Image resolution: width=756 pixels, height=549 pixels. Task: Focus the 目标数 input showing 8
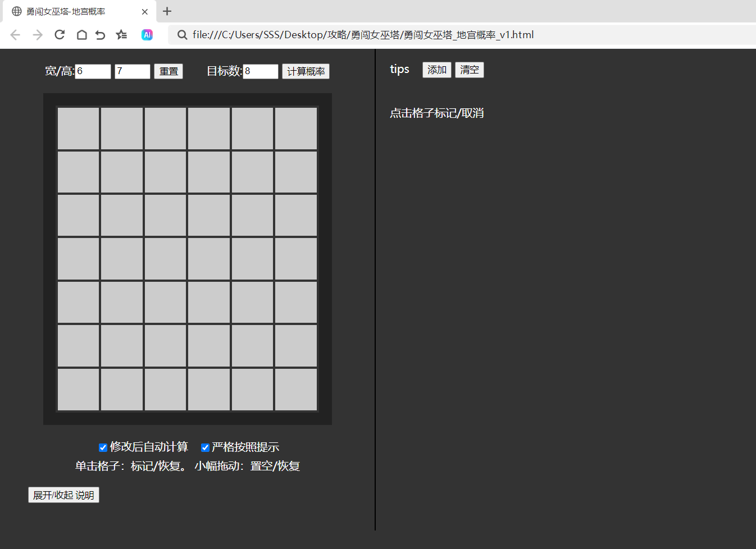[x=261, y=71]
